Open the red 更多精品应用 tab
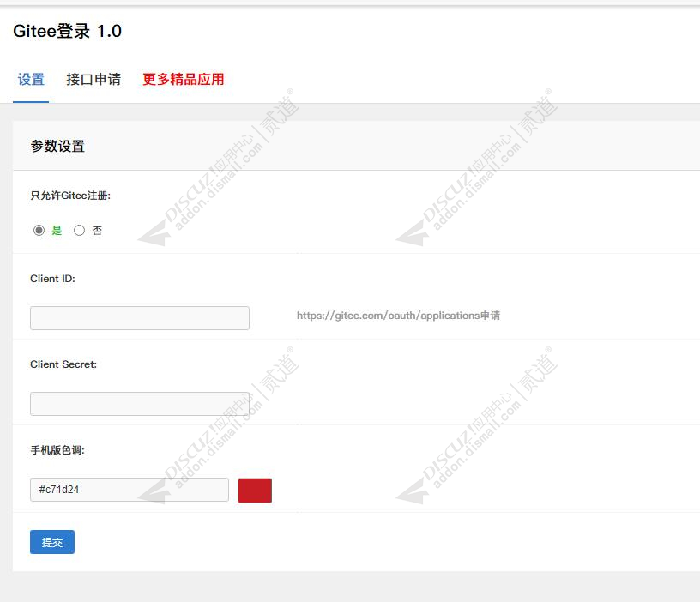The height and width of the screenshot is (602, 700). (183, 80)
